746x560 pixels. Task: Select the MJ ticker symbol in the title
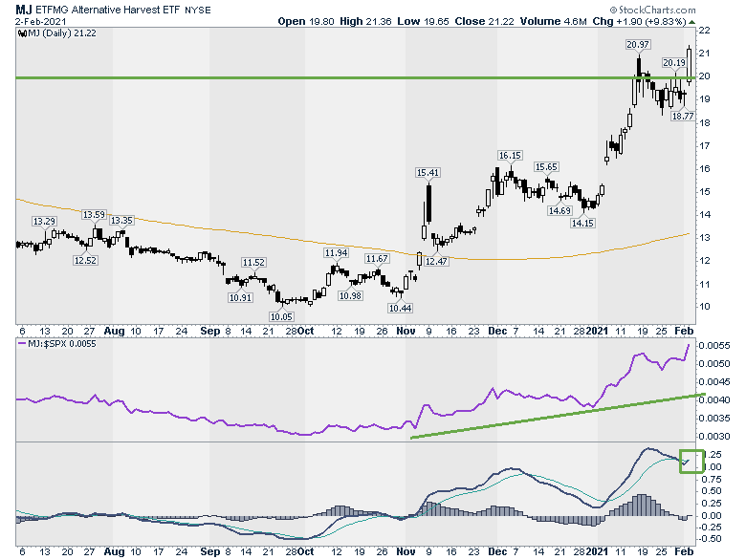pos(24,10)
